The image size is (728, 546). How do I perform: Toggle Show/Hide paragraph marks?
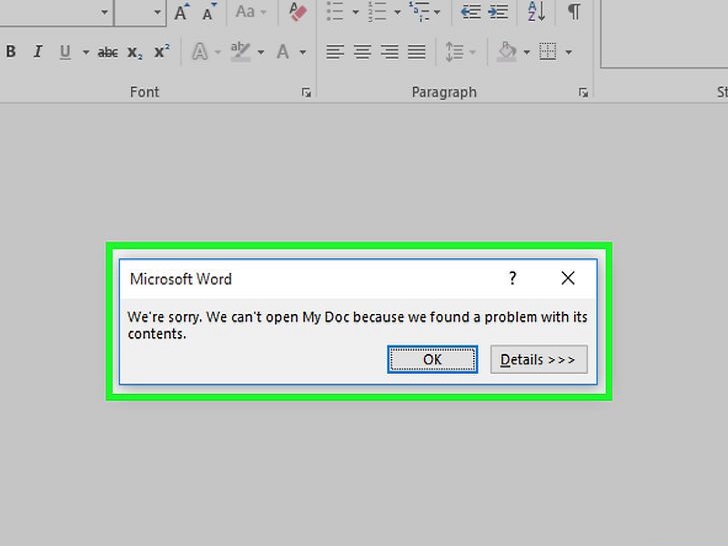[x=573, y=12]
